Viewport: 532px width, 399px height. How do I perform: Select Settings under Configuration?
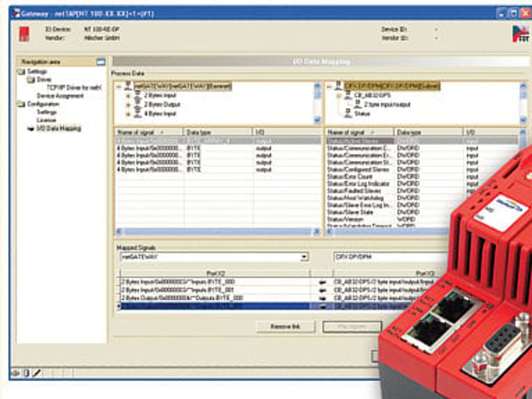(x=47, y=112)
